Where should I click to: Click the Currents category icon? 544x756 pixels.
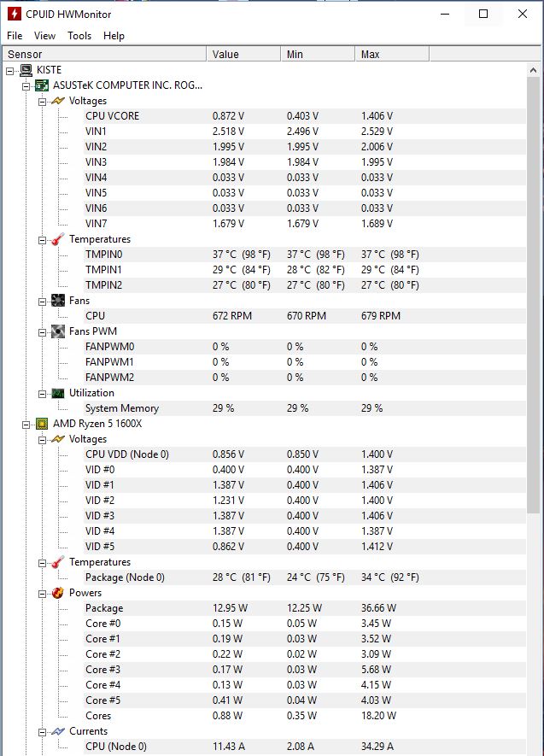point(58,731)
